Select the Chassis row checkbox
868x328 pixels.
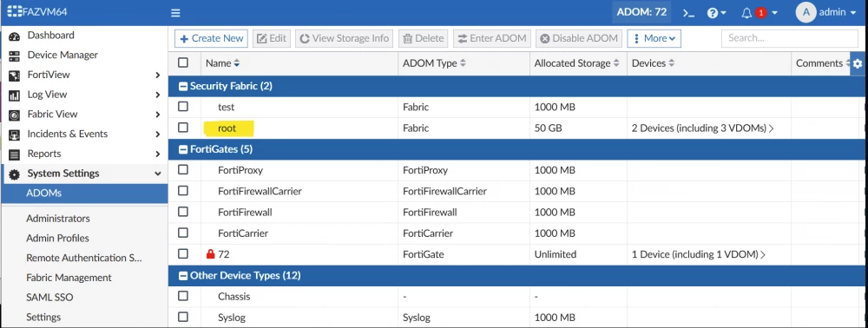tap(183, 296)
